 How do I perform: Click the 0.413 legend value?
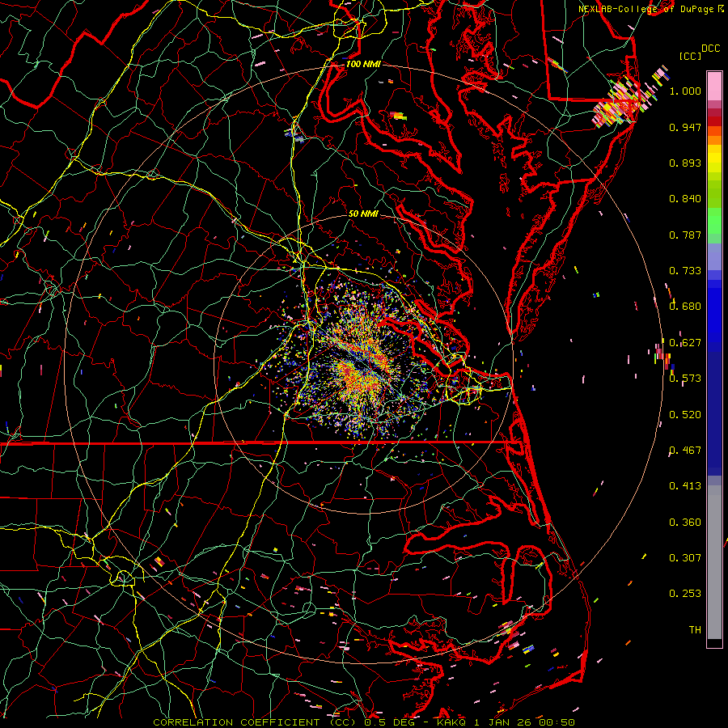coord(685,486)
